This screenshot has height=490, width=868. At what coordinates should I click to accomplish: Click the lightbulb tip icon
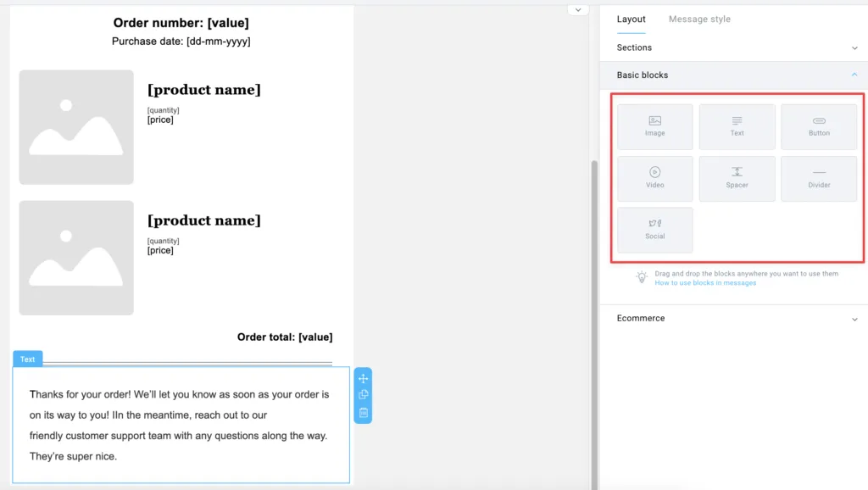(x=642, y=277)
